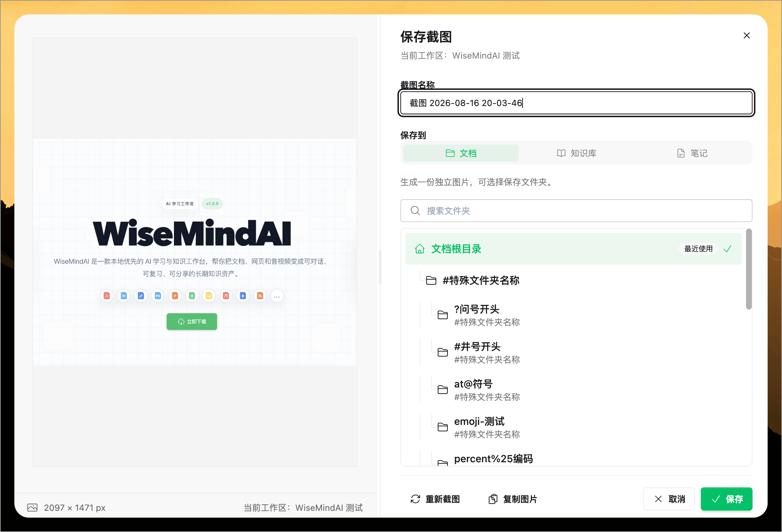Click the link format icon in preview

tap(141, 296)
